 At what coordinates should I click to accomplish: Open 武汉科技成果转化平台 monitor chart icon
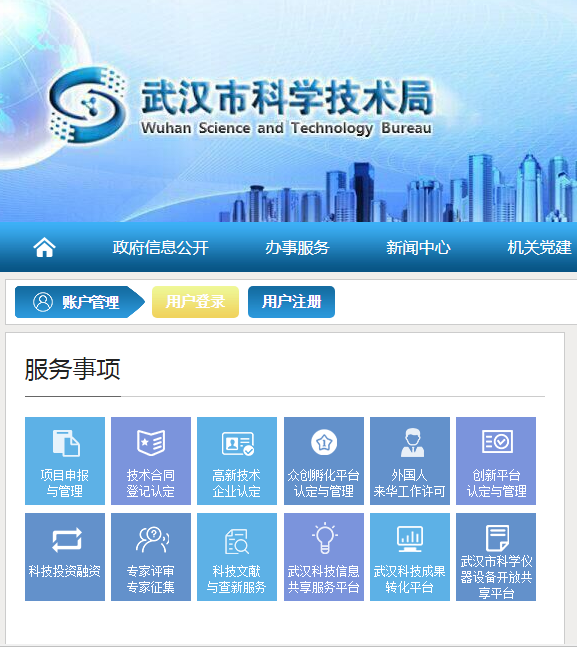point(410,539)
